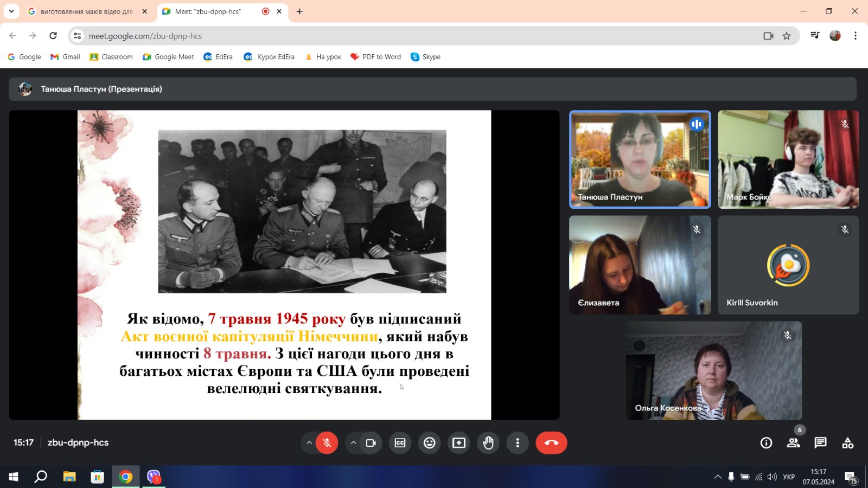Open the meeting details info icon
The width and height of the screenshot is (868, 488).
[x=766, y=443]
